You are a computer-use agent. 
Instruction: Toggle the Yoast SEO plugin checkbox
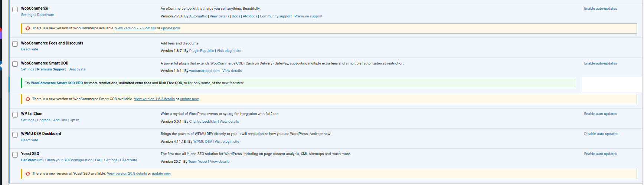(x=15, y=155)
